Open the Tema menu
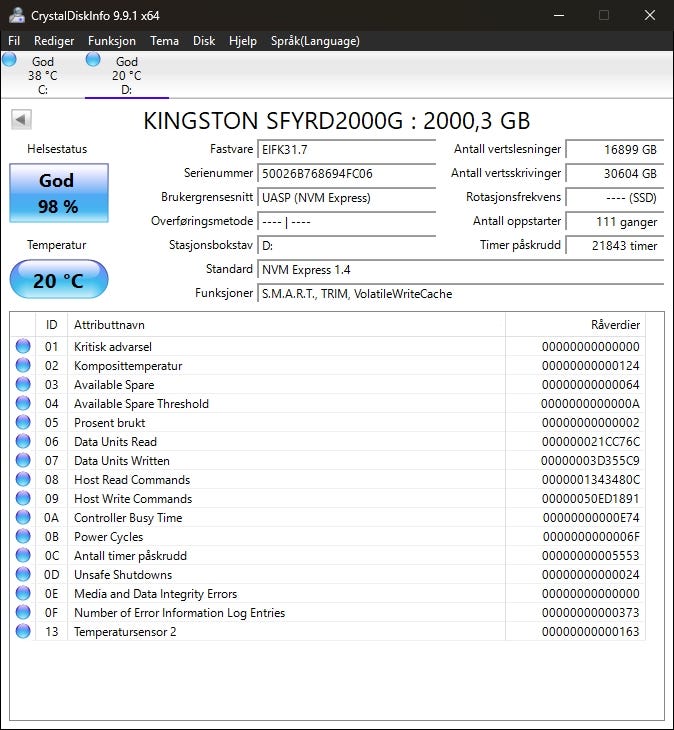Image resolution: width=674 pixels, height=730 pixels. 164,41
